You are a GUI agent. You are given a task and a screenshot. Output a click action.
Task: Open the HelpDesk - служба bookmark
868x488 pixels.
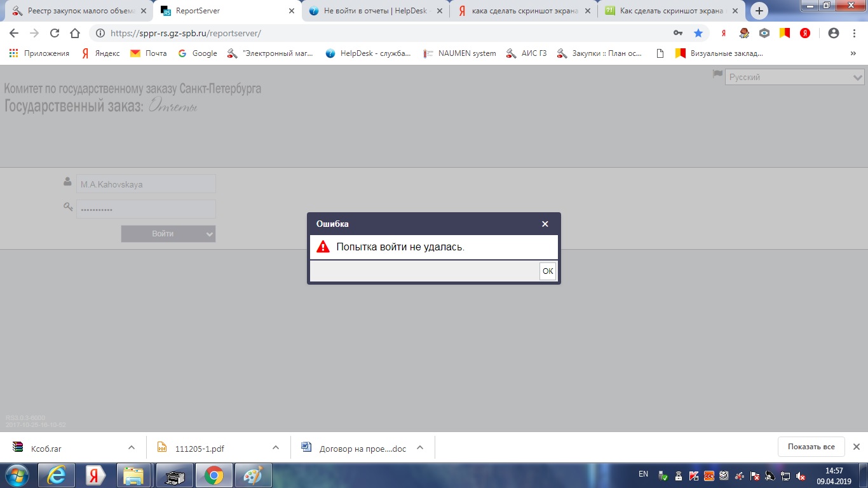click(x=369, y=53)
